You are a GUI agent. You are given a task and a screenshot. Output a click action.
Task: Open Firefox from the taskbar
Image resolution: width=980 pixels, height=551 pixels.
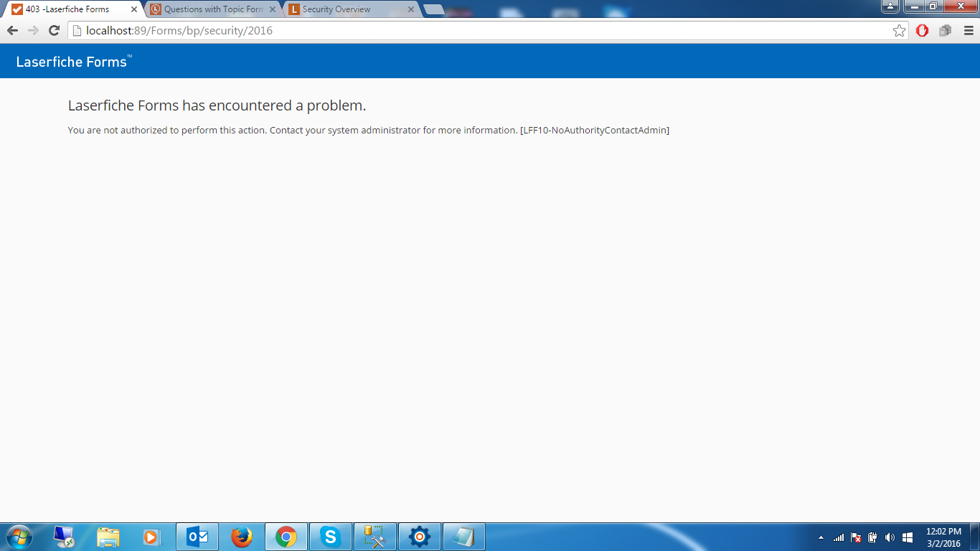pyautogui.click(x=242, y=537)
